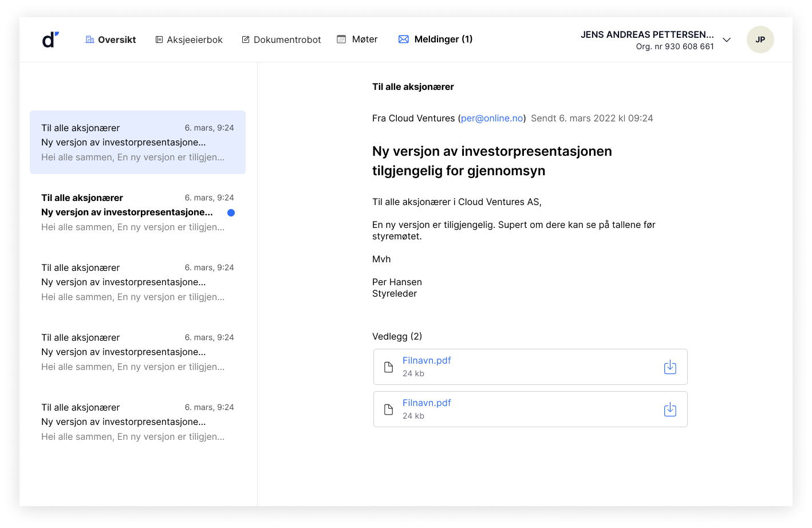The height and width of the screenshot is (528, 812).
Task: Open the second Filnavn.pdf link
Action: pyautogui.click(x=427, y=403)
